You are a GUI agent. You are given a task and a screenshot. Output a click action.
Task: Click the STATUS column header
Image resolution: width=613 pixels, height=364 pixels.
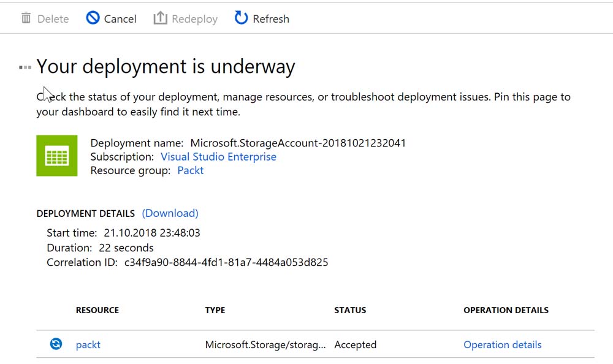point(350,310)
